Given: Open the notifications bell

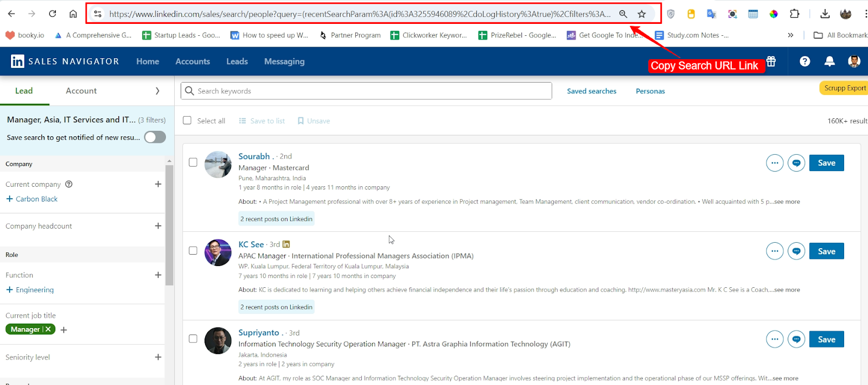Looking at the screenshot, I should click(829, 61).
